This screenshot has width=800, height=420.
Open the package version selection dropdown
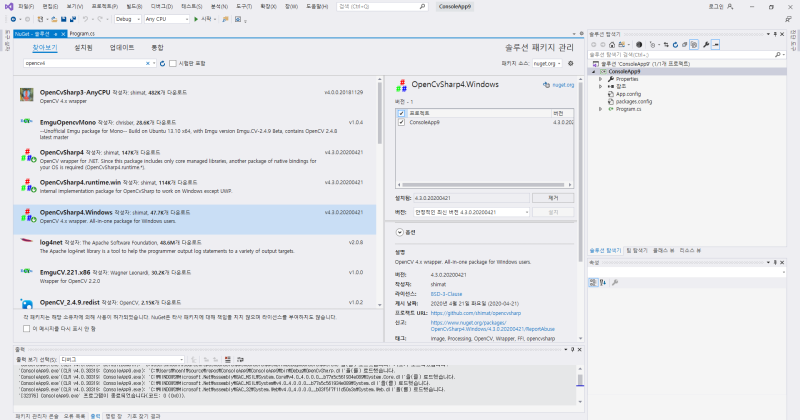(471, 212)
